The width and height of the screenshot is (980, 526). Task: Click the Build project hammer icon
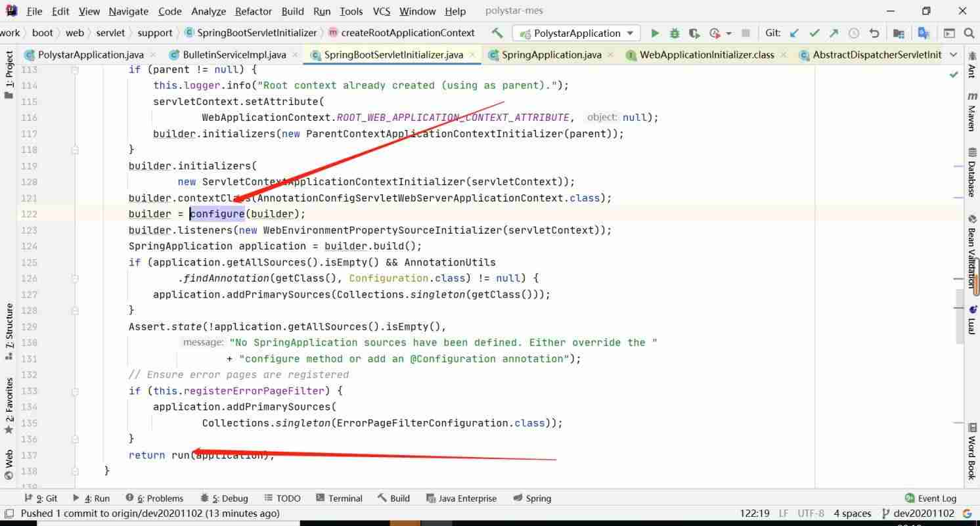[497, 33]
